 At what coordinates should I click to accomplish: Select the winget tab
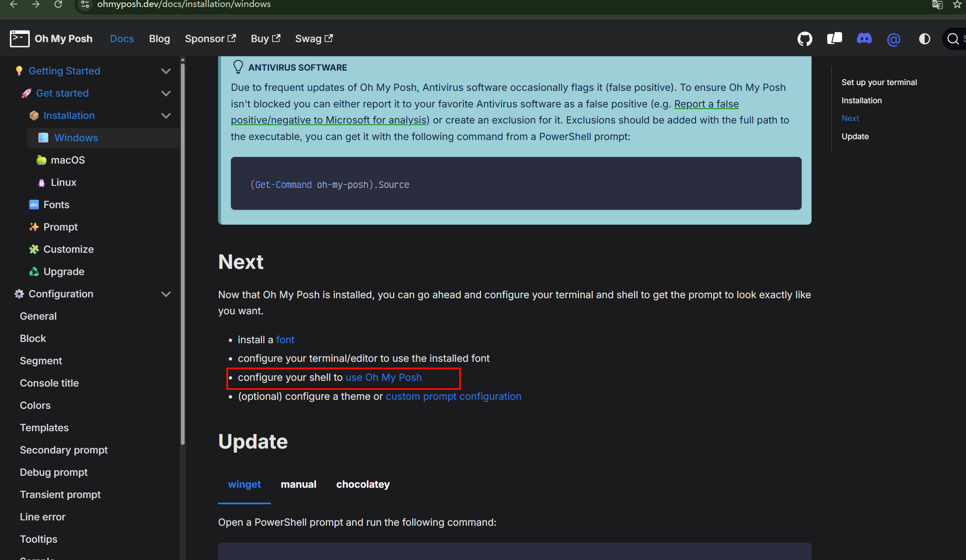(x=244, y=484)
